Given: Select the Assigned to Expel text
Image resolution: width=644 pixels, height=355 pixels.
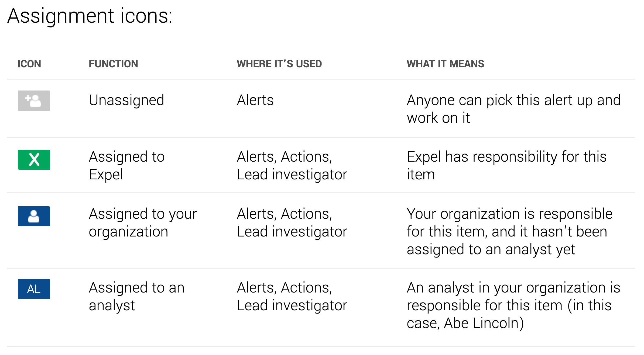Looking at the screenshot, I should (x=127, y=165).
